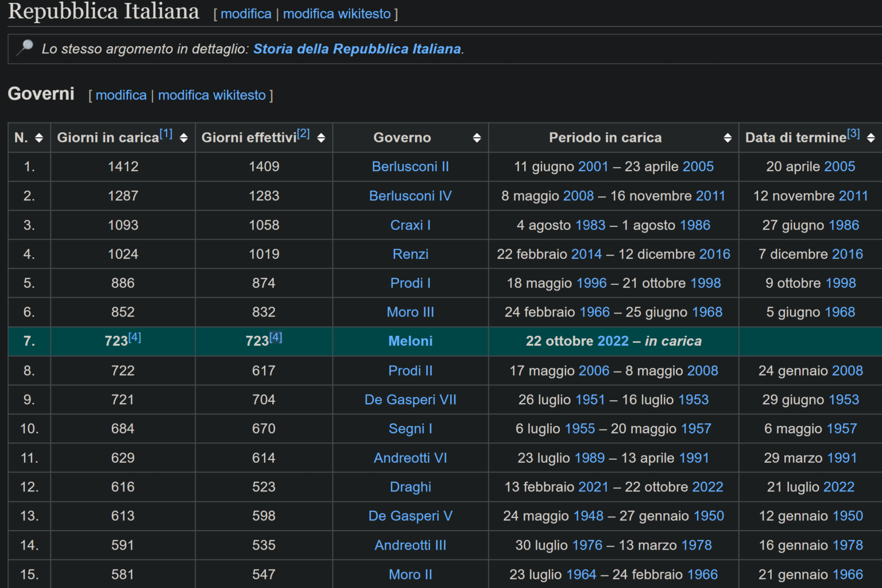
Task: Click the magnifier icon beside 'Lo stesso argomento'
Action: coord(25,48)
